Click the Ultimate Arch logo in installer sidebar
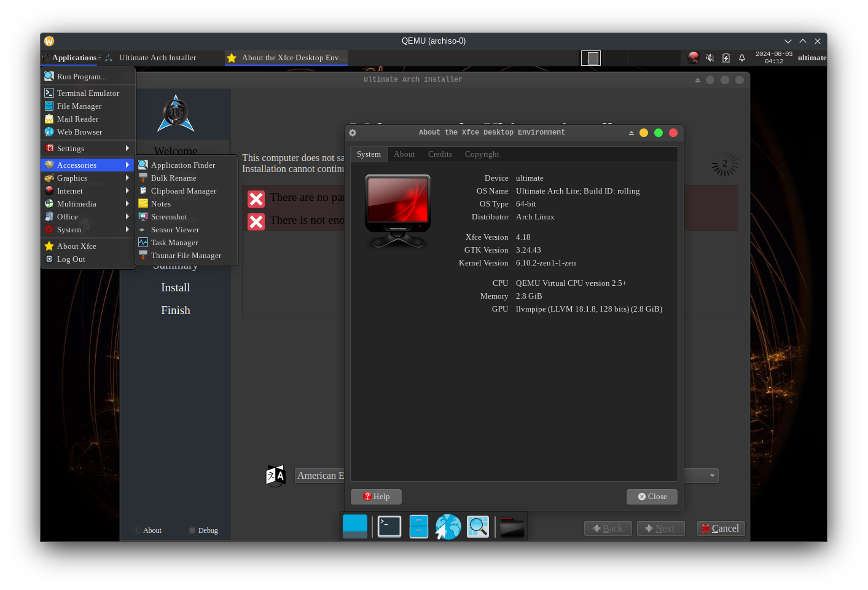868x590 pixels. 176,114
